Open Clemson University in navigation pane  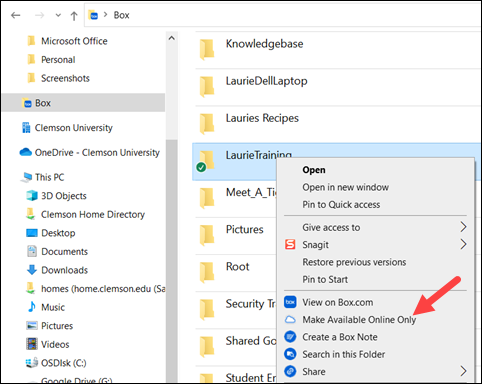[74, 128]
